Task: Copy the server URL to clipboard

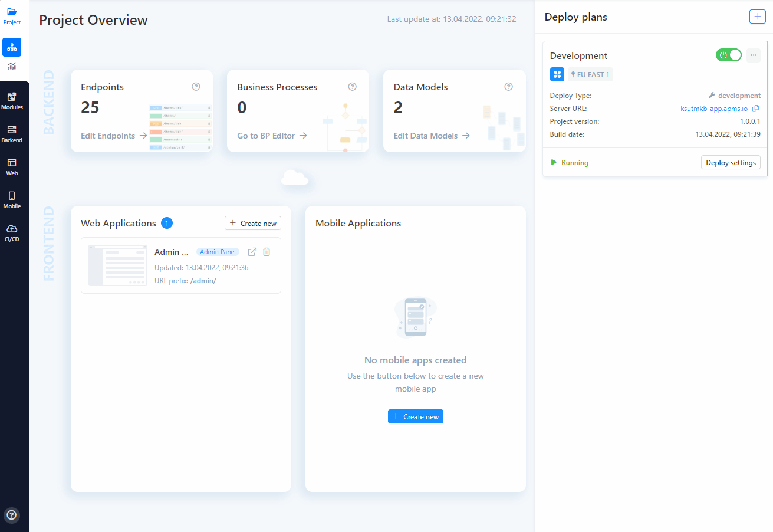Action: (x=756, y=109)
